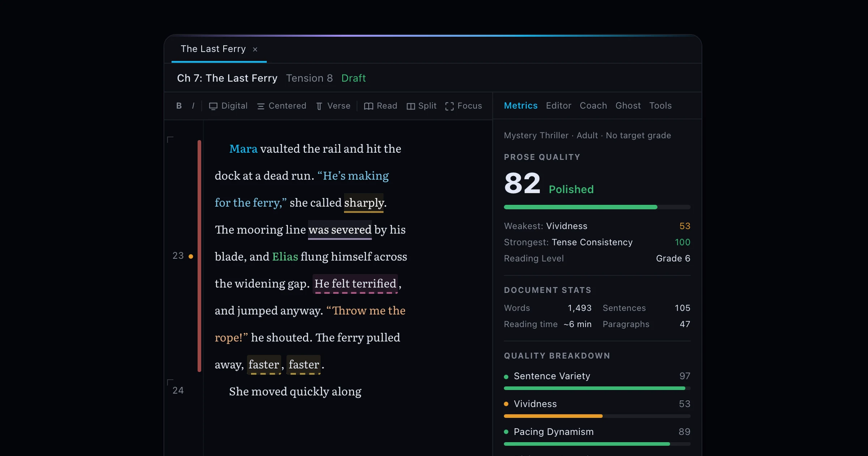Close The Last Ferry tab
Screen dimensions: 868x456
coord(255,49)
